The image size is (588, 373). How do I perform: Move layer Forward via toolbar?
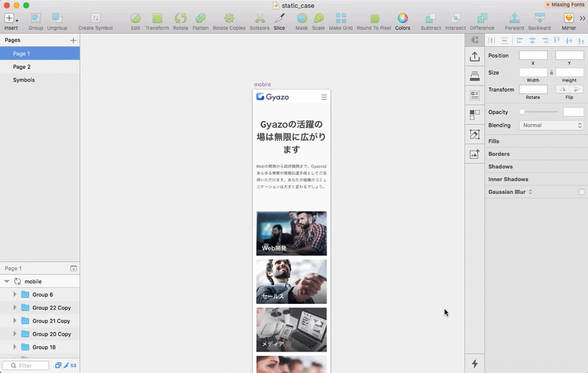[x=515, y=22]
